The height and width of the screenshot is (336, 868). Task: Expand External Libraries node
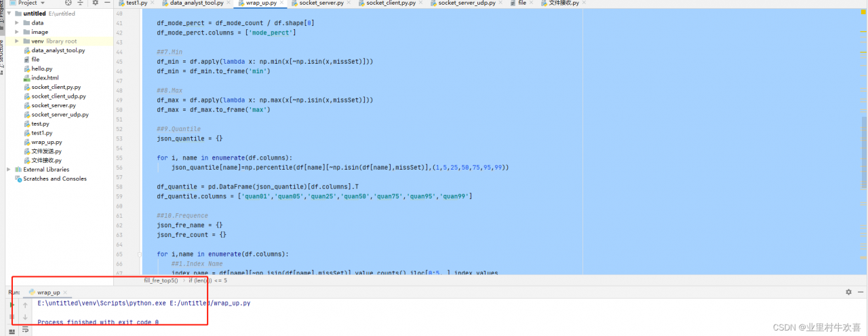point(9,170)
